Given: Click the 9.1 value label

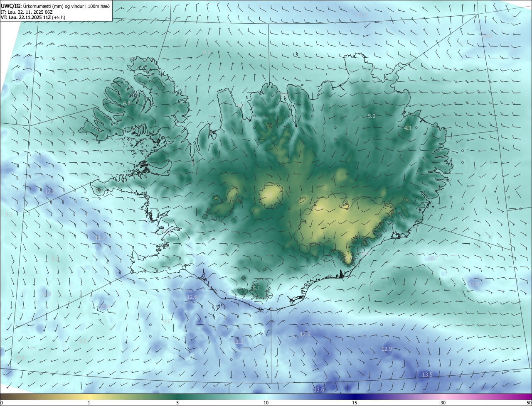Looking at the screenshot, I should pos(83,341).
